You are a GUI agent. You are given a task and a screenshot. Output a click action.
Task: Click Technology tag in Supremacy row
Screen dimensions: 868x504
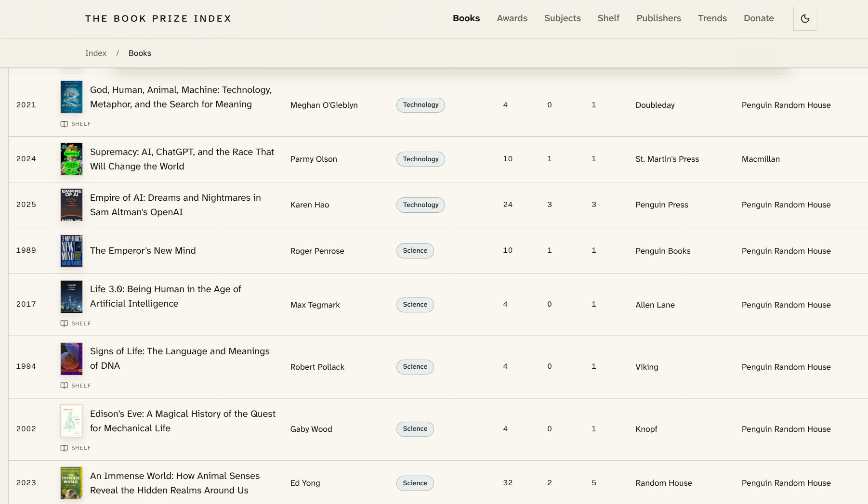tap(421, 159)
